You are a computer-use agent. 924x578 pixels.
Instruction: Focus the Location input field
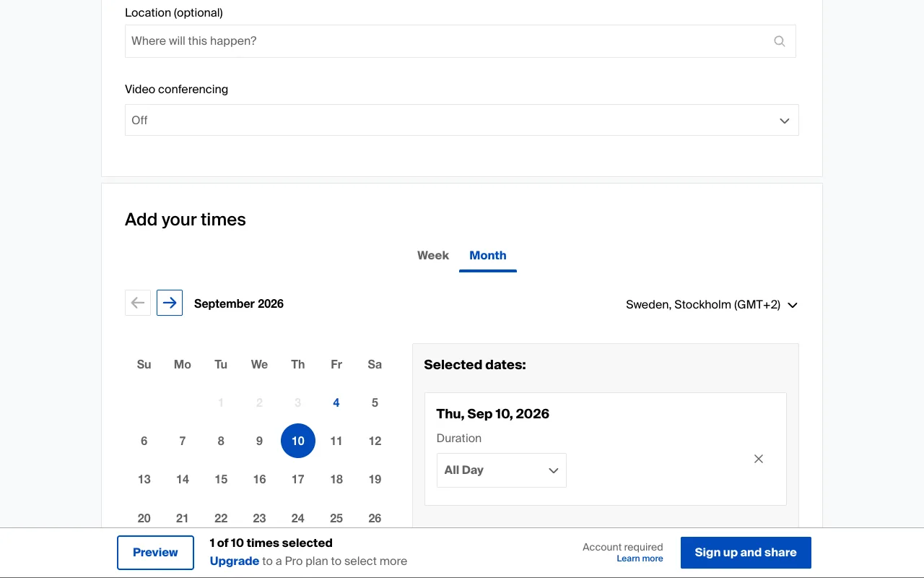(x=461, y=41)
